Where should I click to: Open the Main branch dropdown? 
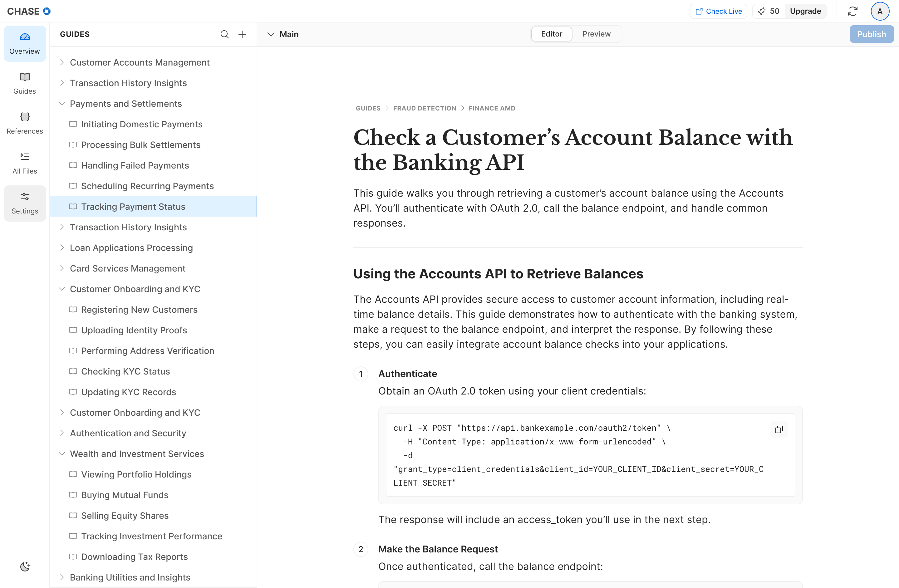283,34
